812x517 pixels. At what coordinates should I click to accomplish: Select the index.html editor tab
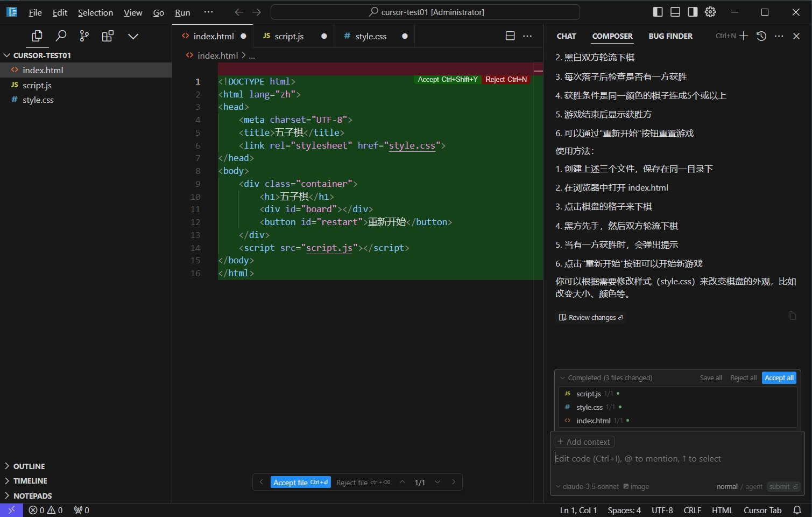[x=213, y=36]
